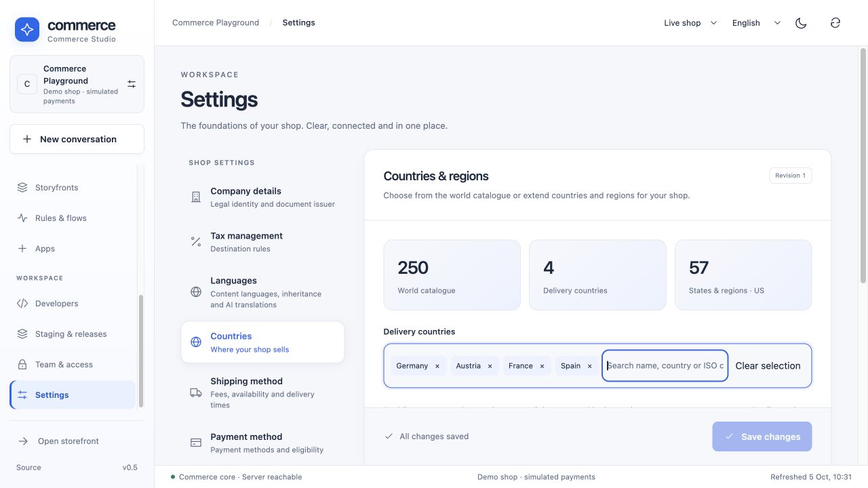Click the Commerce core server status

tap(237, 477)
